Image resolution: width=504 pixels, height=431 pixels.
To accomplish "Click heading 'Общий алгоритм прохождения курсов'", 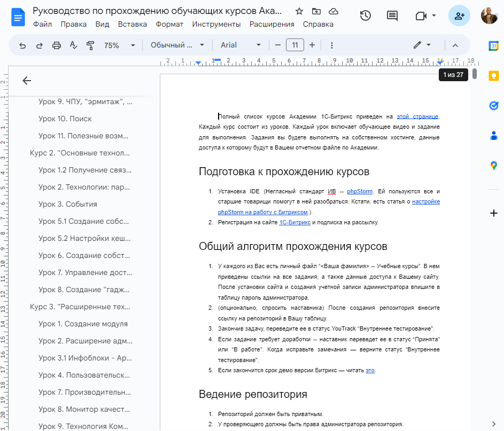I will point(293,246).
